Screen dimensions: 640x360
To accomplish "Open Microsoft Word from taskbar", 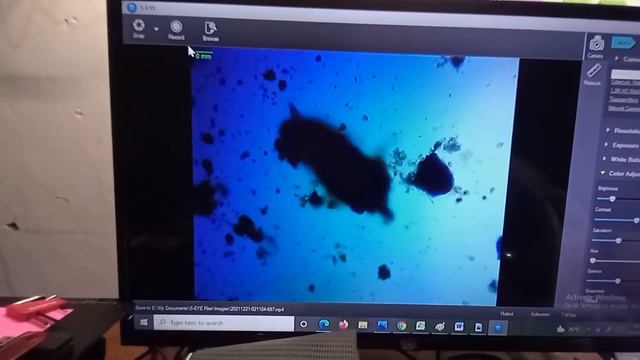I will pyautogui.click(x=459, y=327).
